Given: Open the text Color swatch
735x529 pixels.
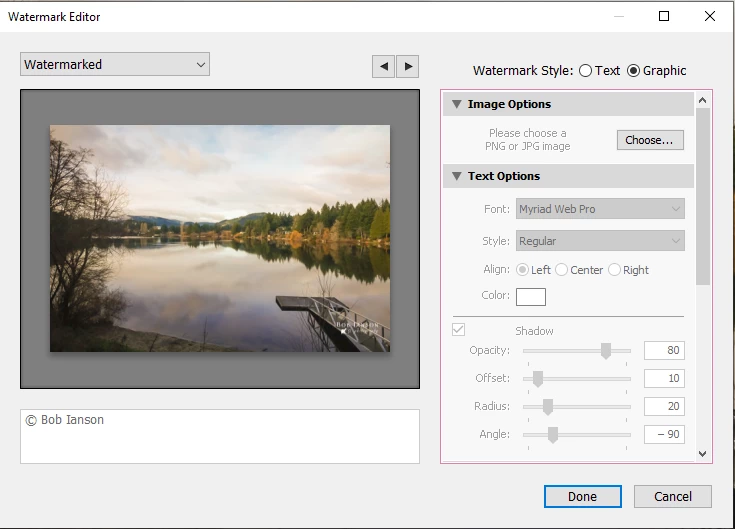Looking at the screenshot, I should 531,297.
